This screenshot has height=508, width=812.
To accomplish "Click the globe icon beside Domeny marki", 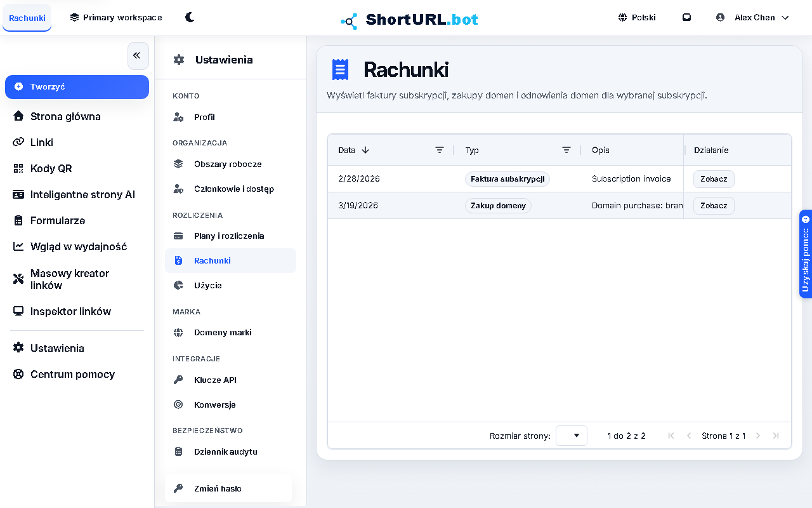I will (179, 332).
